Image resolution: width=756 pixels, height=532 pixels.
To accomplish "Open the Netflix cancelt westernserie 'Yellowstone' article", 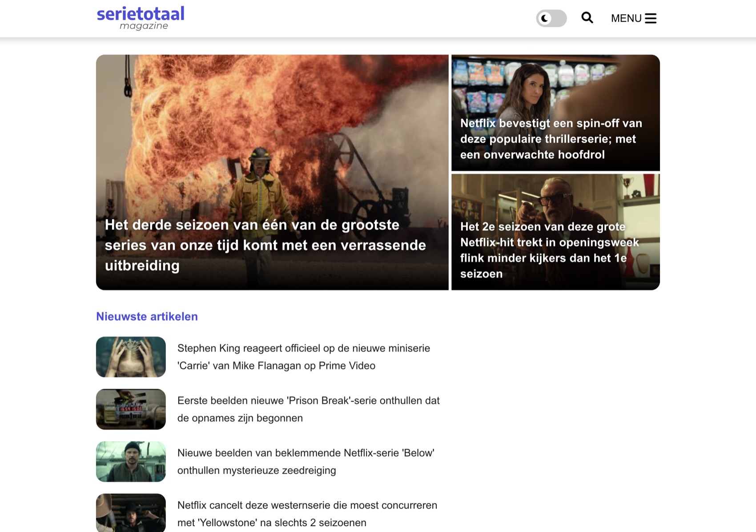I will pyautogui.click(x=307, y=514).
